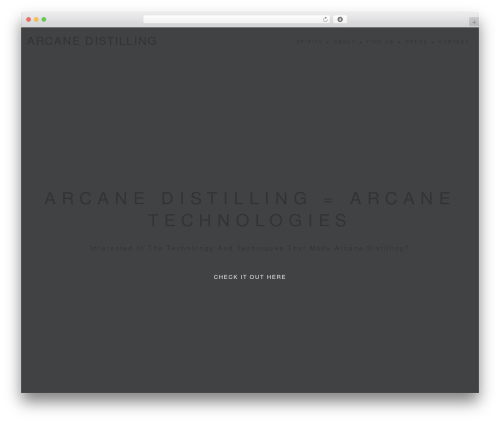This screenshot has width=500, height=423.
Task: Open the Spirits menu item
Action: pyautogui.click(x=309, y=42)
